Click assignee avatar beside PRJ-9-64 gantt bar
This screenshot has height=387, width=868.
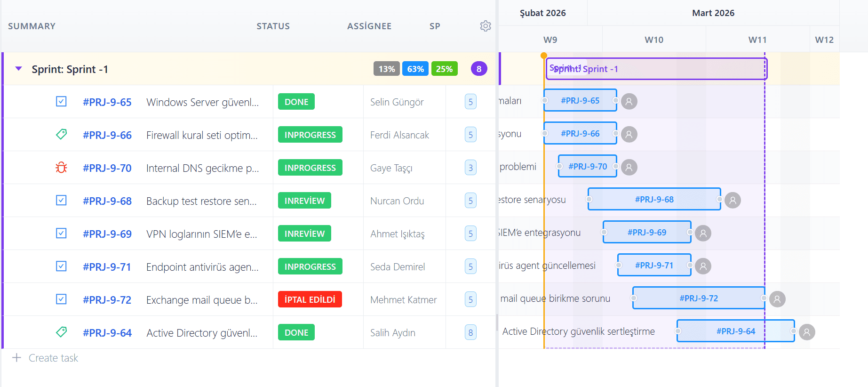[x=807, y=332]
